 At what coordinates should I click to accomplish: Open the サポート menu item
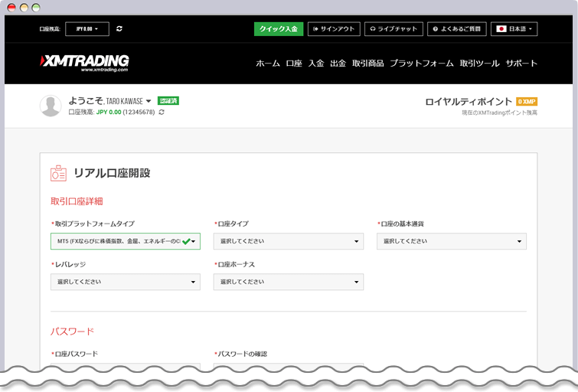click(x=521, y=64)
